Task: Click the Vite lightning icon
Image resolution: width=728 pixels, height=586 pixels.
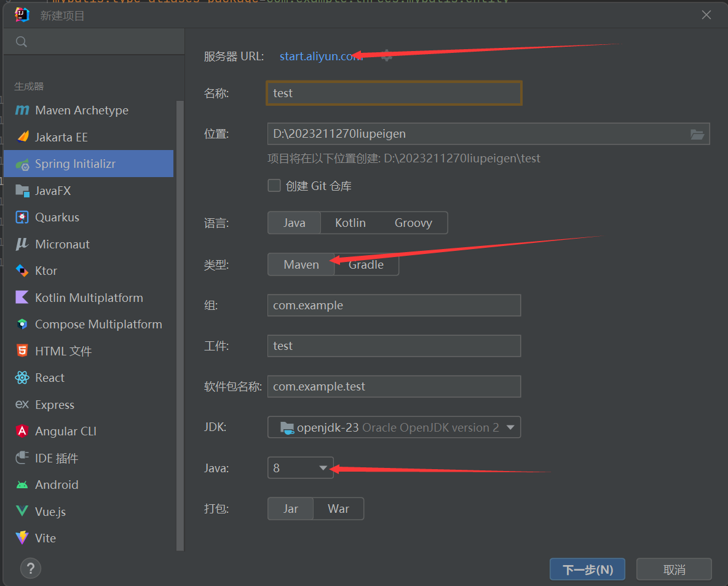Action: point(22,537)
